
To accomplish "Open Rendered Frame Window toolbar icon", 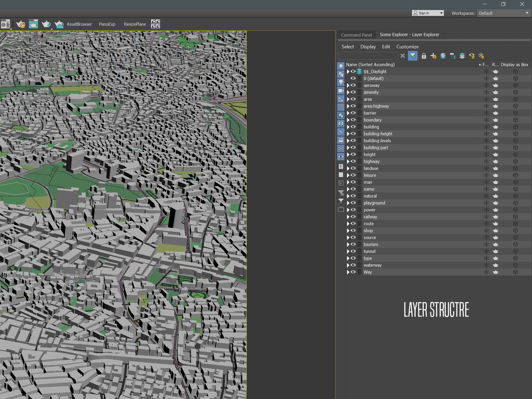I will [33, 24].
